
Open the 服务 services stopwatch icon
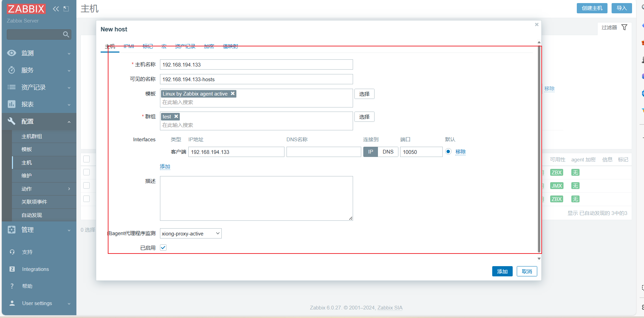pos(12,70)
